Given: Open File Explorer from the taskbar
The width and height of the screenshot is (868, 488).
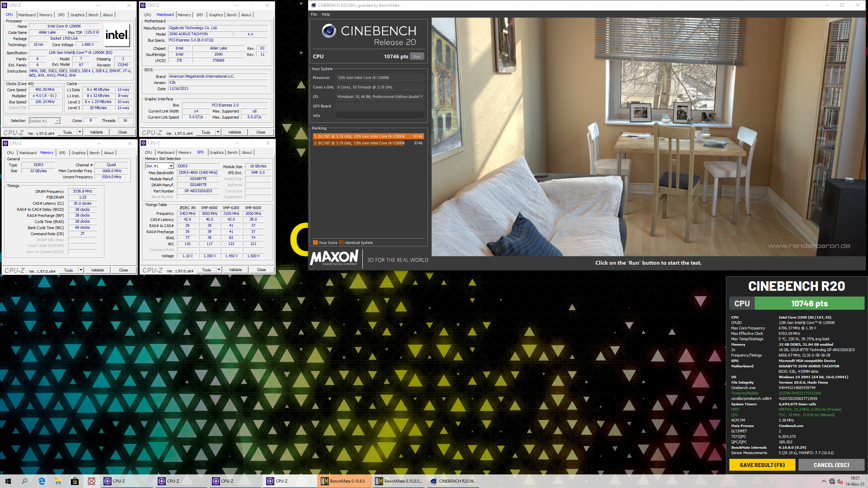Looking at the screenshot, I should 58,481.
